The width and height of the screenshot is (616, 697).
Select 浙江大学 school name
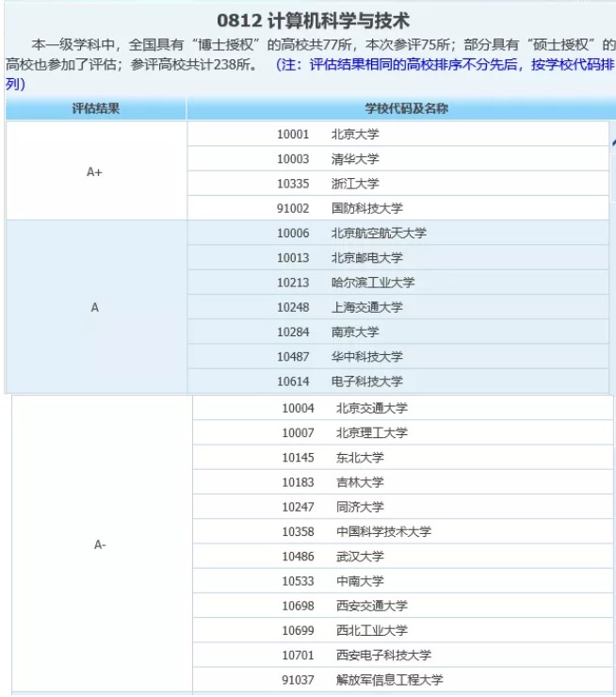point(355,184)
